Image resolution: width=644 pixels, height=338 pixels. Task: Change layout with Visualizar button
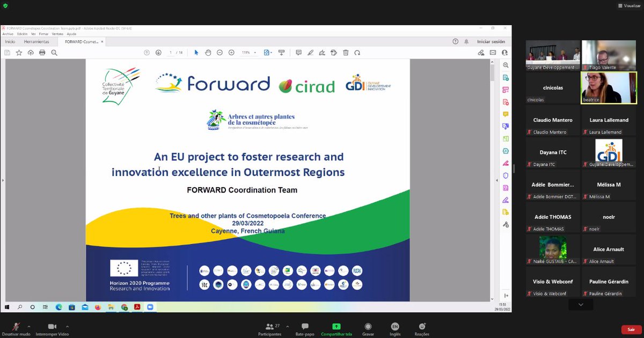point(629,5)
